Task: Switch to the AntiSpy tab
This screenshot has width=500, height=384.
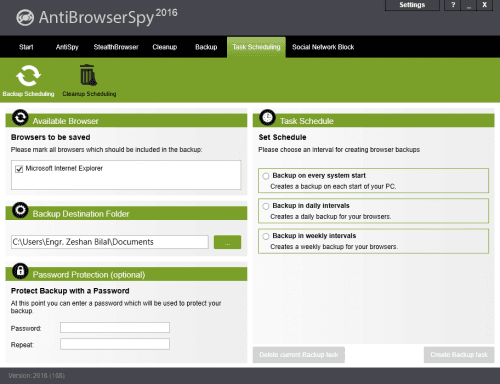Action: pyautogui.click(x=67, y=47)
